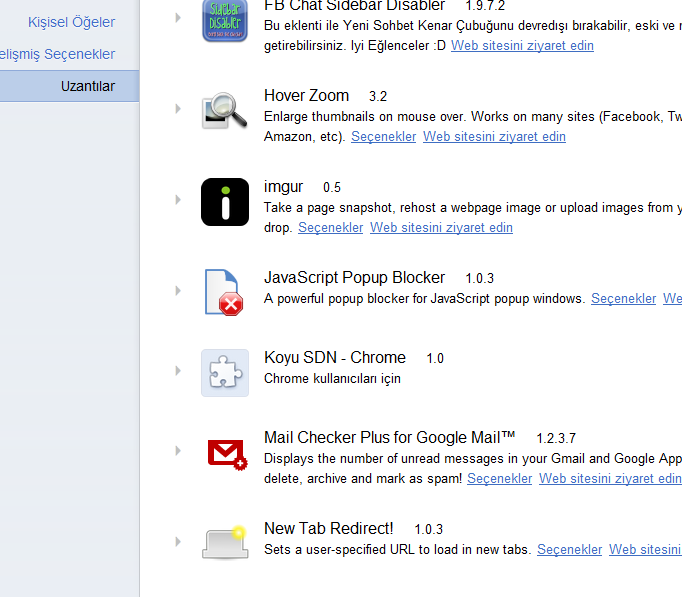Open imgur Seçenekler link
Screen dimensions: 682x597
(x=330, y=227)
